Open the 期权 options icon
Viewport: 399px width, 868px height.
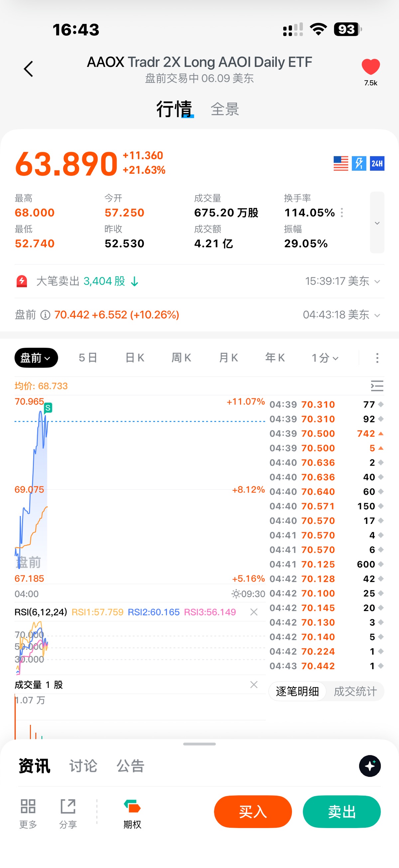click(132, 813)
